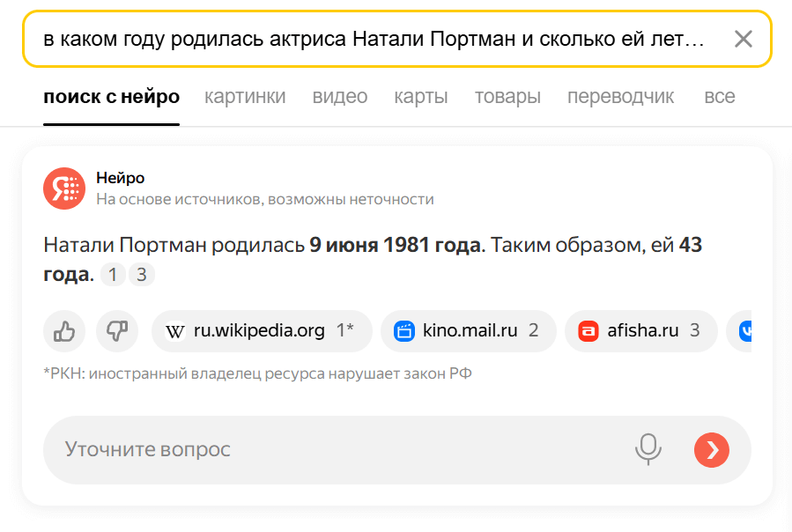The image size is (792, 532).
Task: Open the afisha.ru source chip
Action: [x=640, y=331]
